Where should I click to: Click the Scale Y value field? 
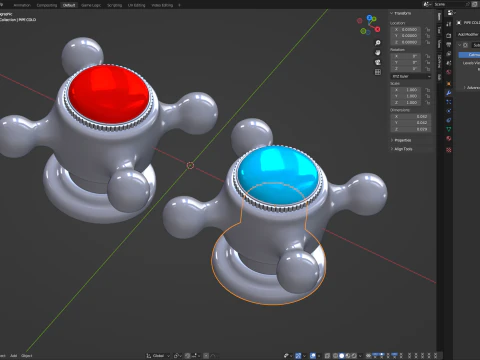[x=406, y=96]
